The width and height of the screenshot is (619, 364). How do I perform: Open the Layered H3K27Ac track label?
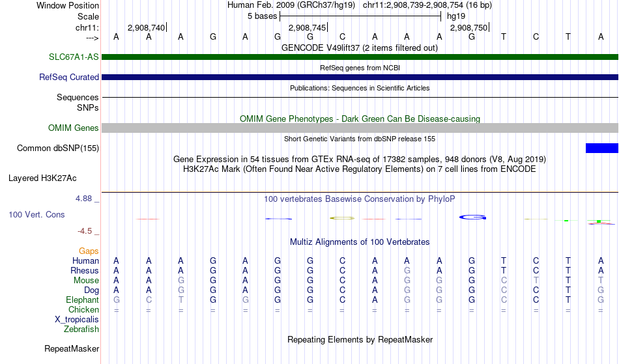coord(42,178)
